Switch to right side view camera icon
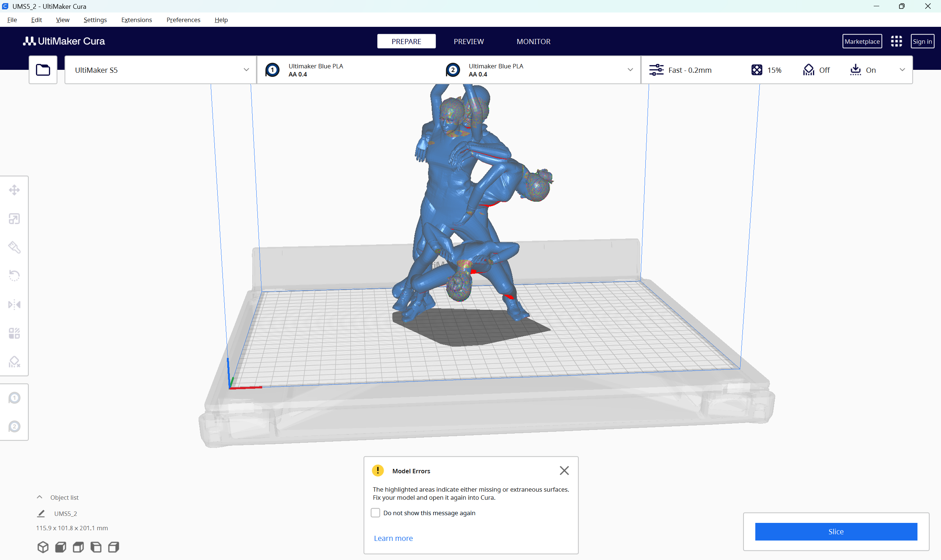941x560 pixels. coord(114,547)
